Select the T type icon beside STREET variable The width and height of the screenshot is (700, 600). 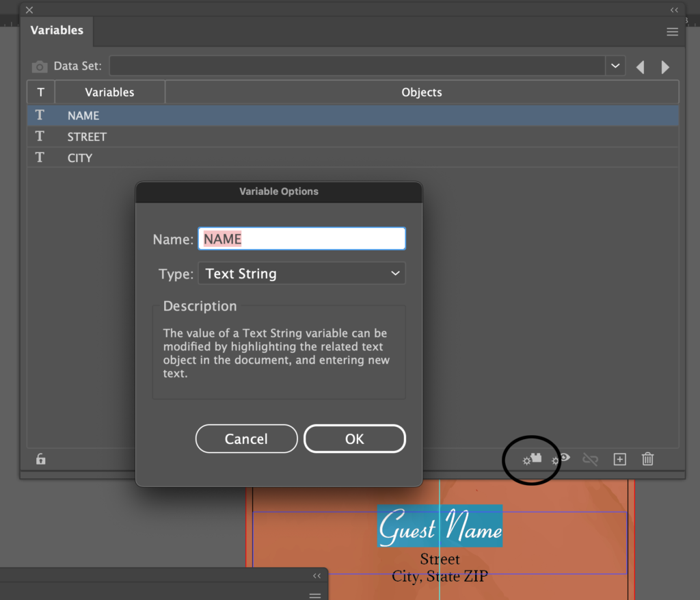(40, 137)
